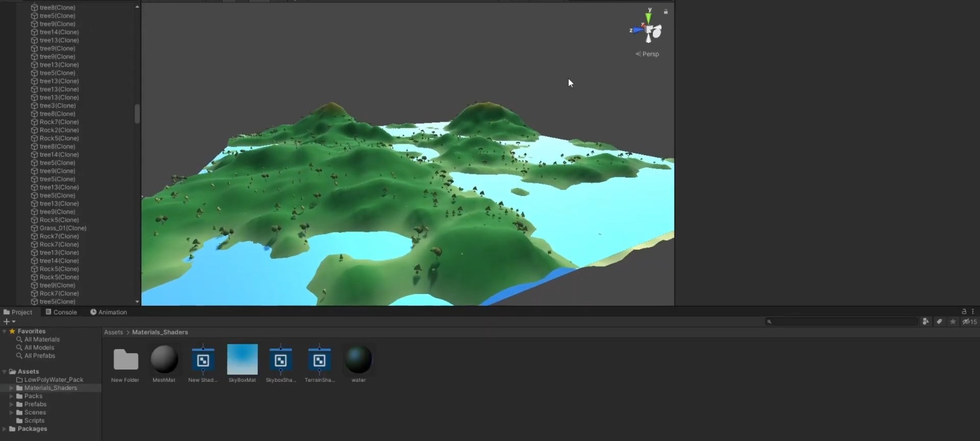Toggle hidden packages visibility (eye 15)
Viewport: 980px width, 441px height.
969,322
